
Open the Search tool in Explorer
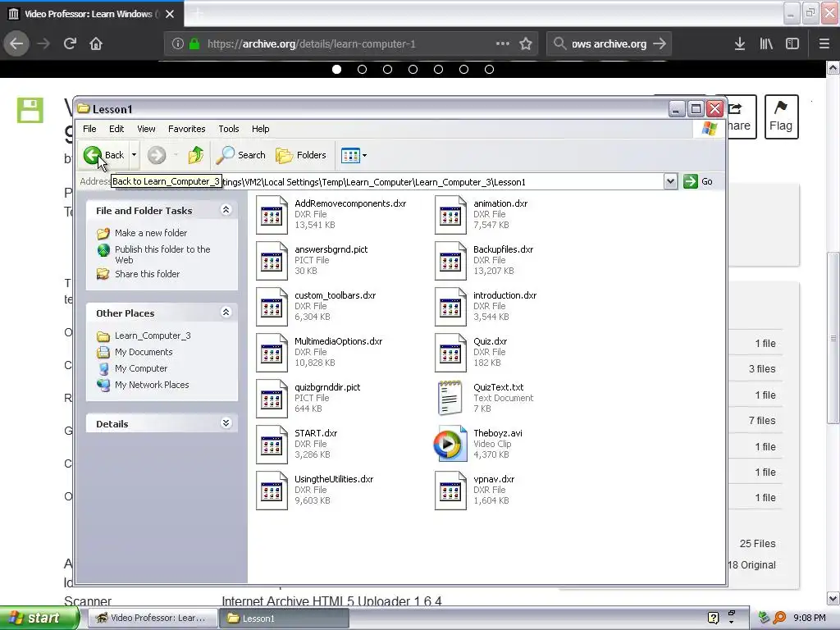click(240, 155)
